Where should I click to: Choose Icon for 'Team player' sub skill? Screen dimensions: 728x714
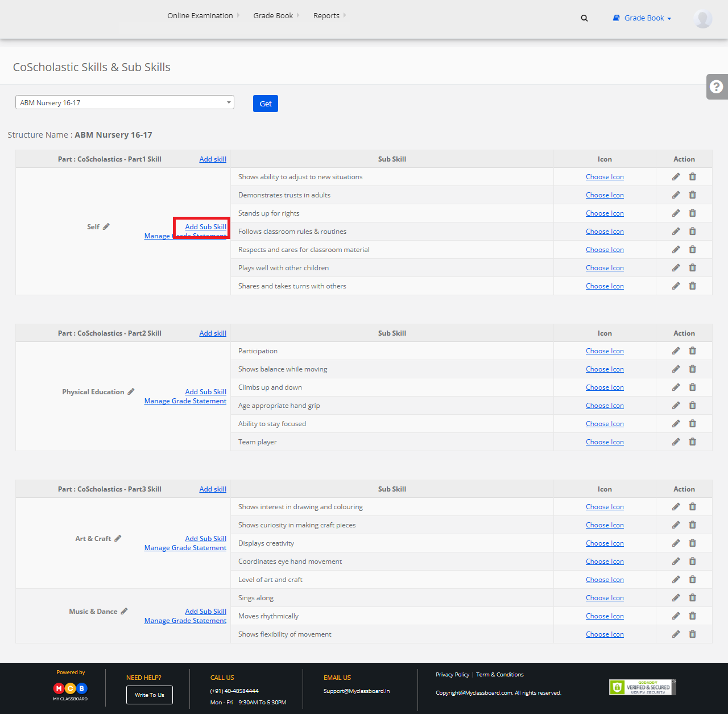point(605,442)
